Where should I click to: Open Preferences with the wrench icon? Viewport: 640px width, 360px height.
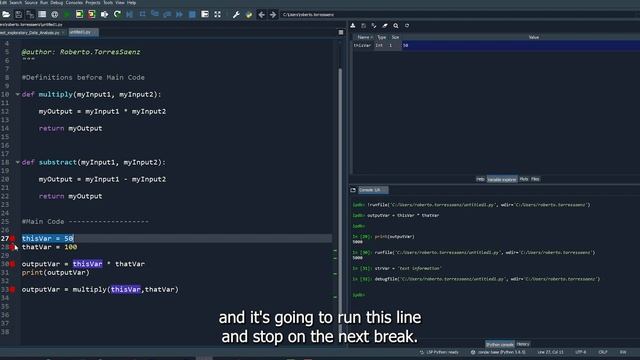236,15
